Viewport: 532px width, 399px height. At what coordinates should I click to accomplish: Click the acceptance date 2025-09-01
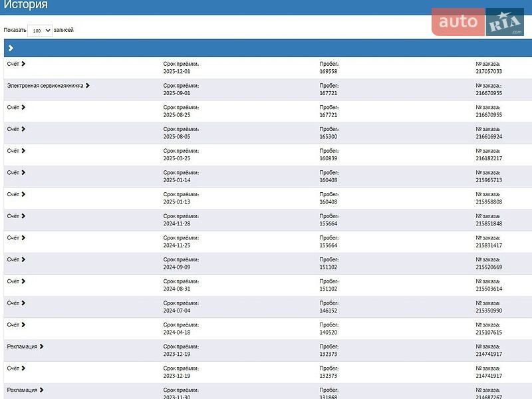point(177,93)
